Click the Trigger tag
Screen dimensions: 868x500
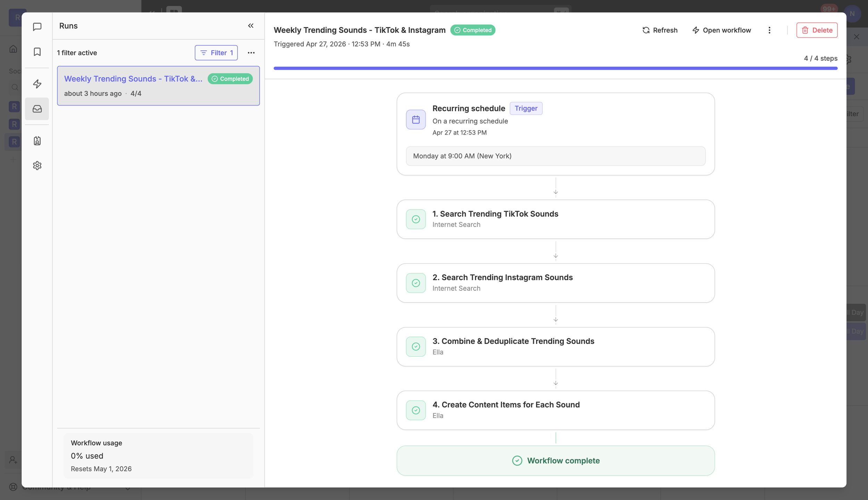pyautogui.click(x=526, y=108)
